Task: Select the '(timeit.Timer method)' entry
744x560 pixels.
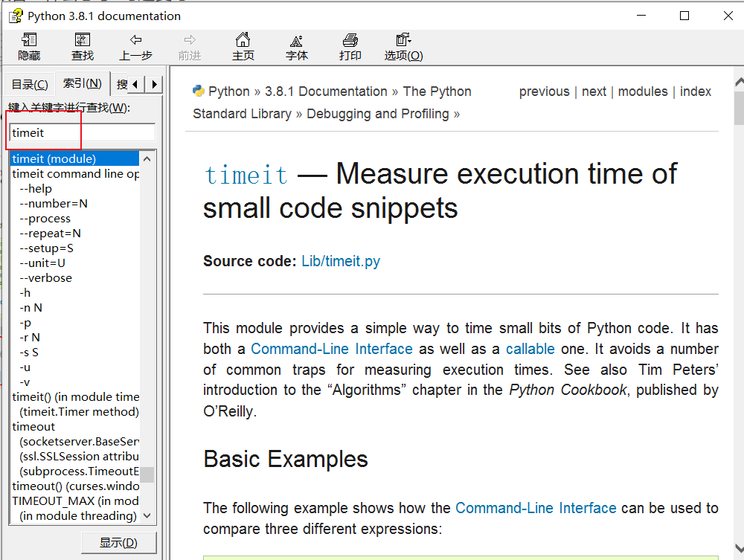Action: [x=80, y=411]
